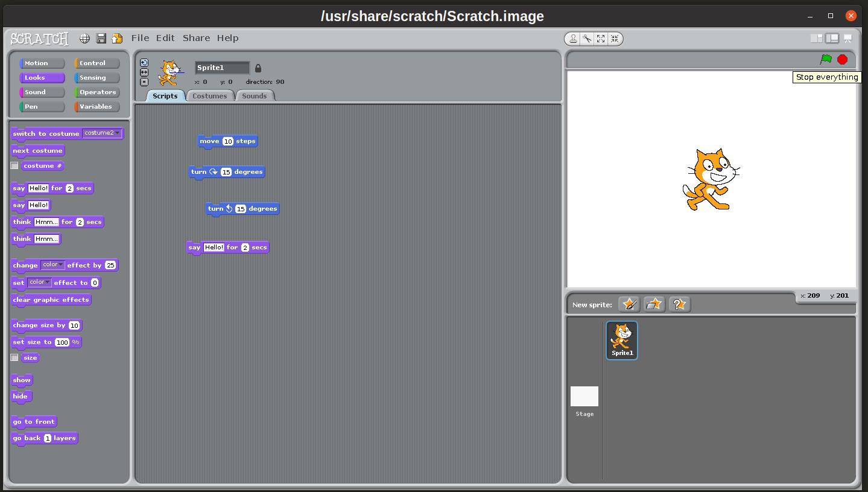This screenshot has height=492, width=868.
Task: Get a surprise sprite
Action: click(x=680, y=304)
